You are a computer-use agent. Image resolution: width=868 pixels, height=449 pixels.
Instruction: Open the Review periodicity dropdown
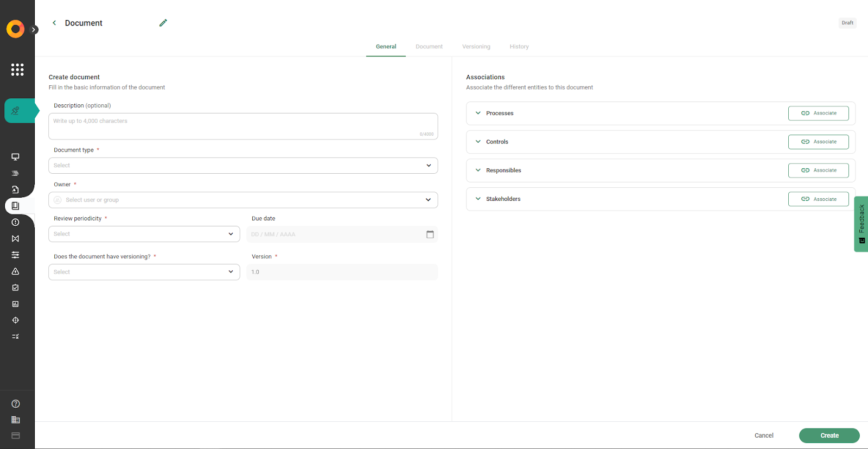(144, 234)
